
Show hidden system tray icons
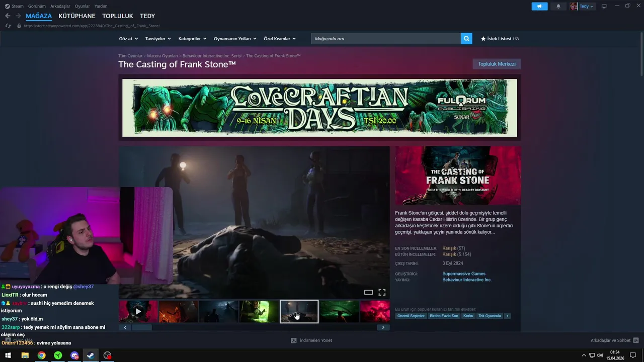point(584,355)
